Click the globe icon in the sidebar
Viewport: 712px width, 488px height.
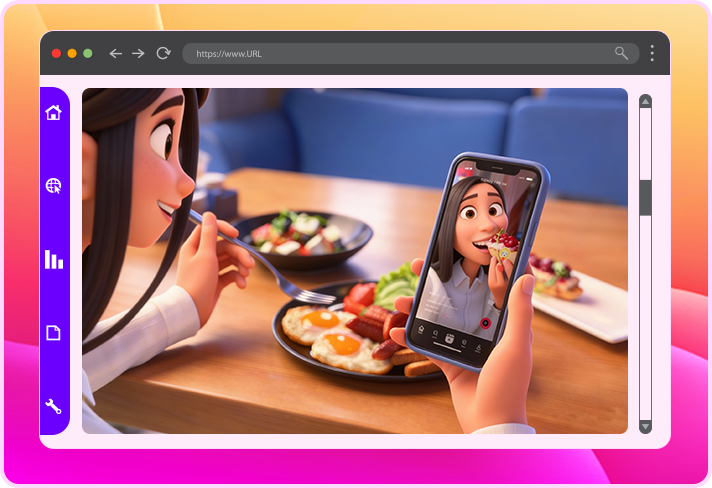(54, 186)
